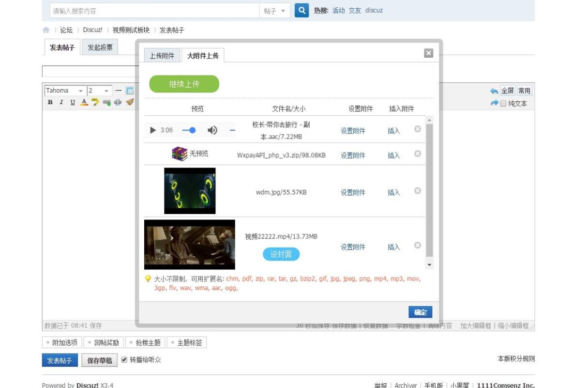
Task: Open the 活动 hot search link
Action: tap(338, 10)
